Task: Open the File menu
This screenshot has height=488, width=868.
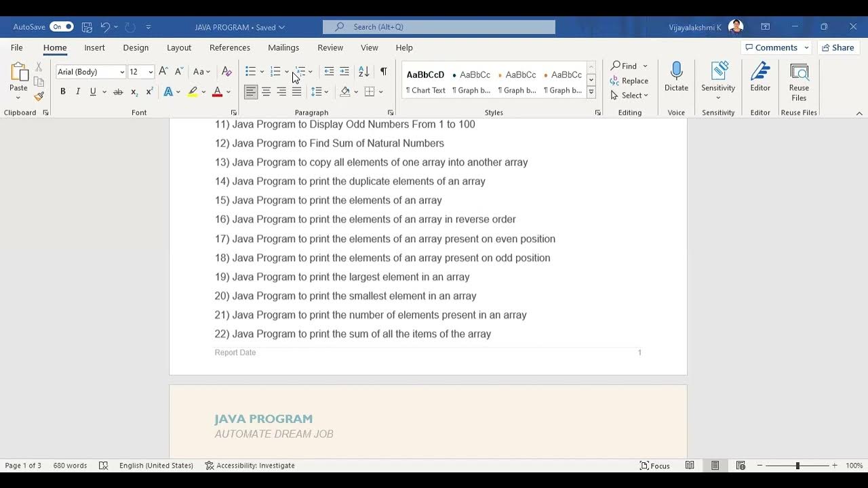Action: 16,47
